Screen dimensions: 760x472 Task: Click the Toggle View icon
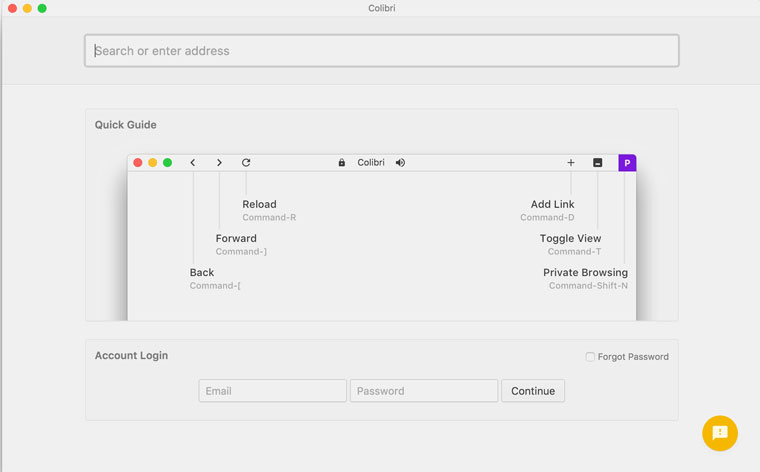coord(598,162)
